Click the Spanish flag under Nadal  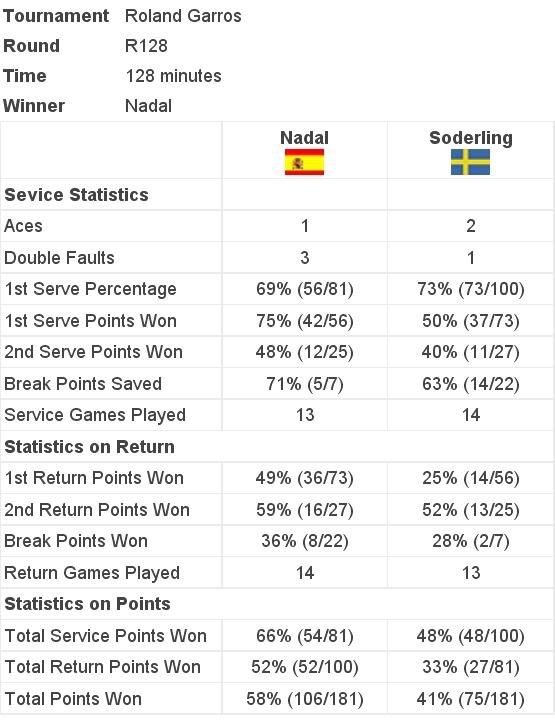pyautogui.click(x=304, y=162)
